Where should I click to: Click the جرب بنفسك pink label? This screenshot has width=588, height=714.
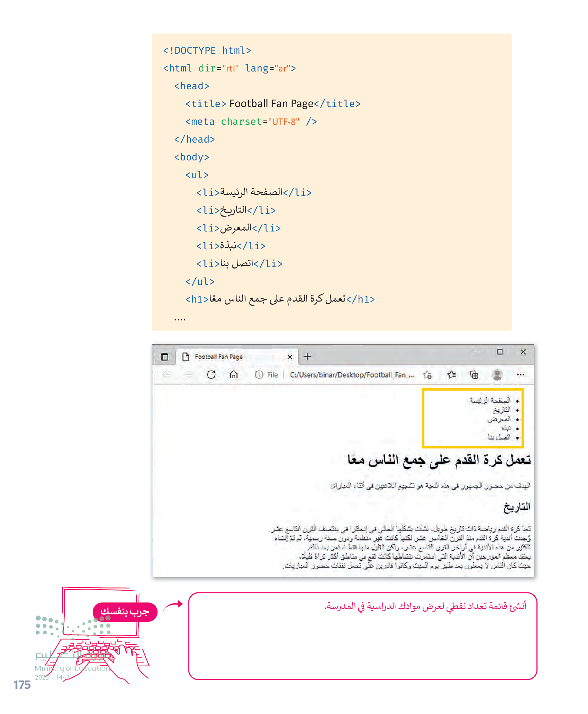coord(125,612)
